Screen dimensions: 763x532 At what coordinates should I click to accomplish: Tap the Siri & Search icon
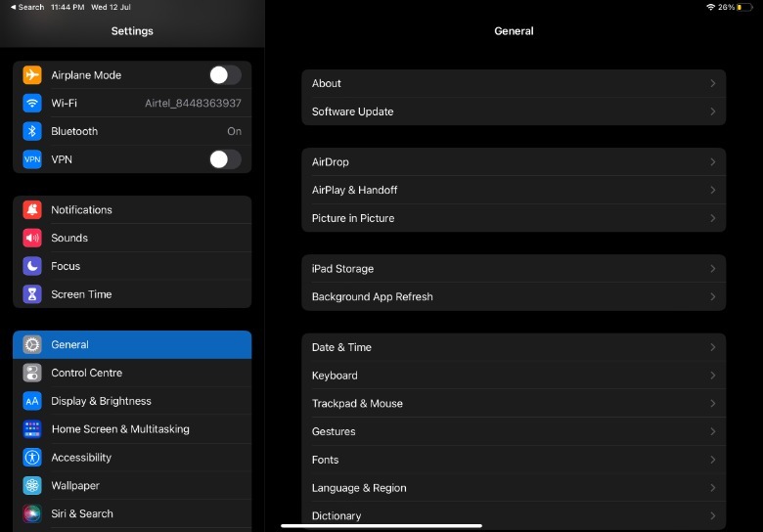coord(32,513)
